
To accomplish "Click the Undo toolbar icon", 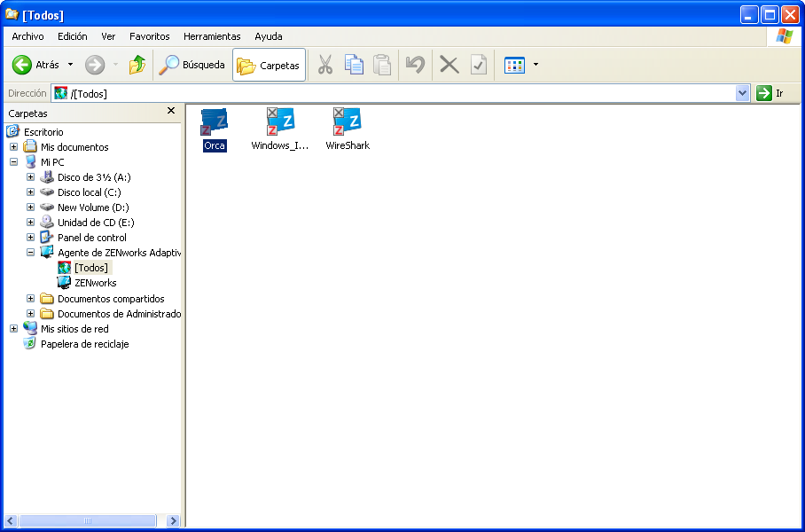I will pyautogui.click(x=414, y=65).
